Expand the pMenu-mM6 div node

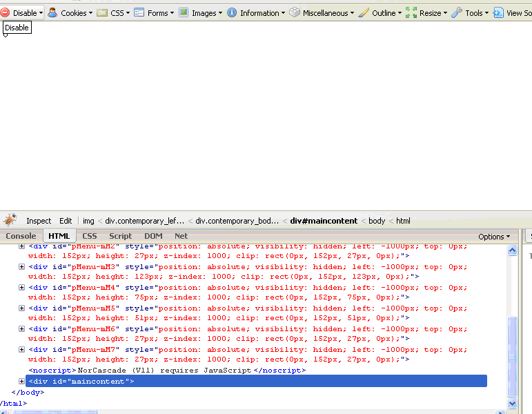click(x=21, y=328)
